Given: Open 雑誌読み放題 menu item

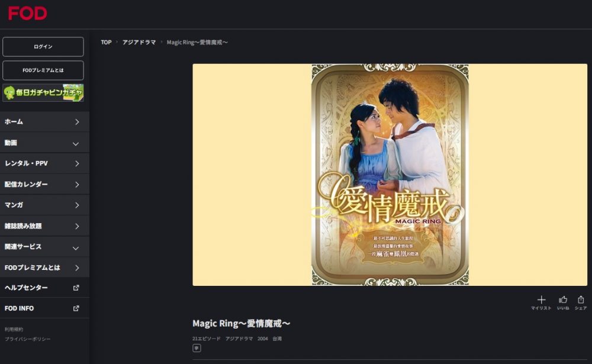Looking at the screenshot, I should pos(44,226).
